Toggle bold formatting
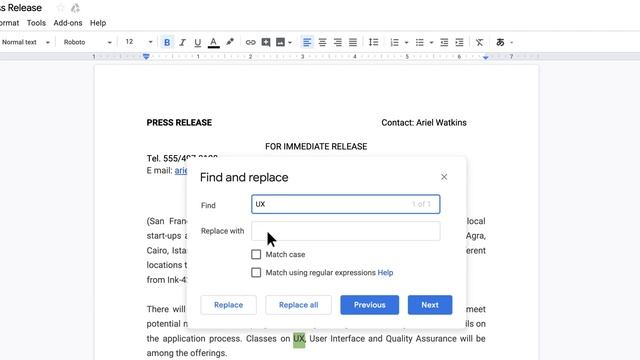 coord(167,42)
